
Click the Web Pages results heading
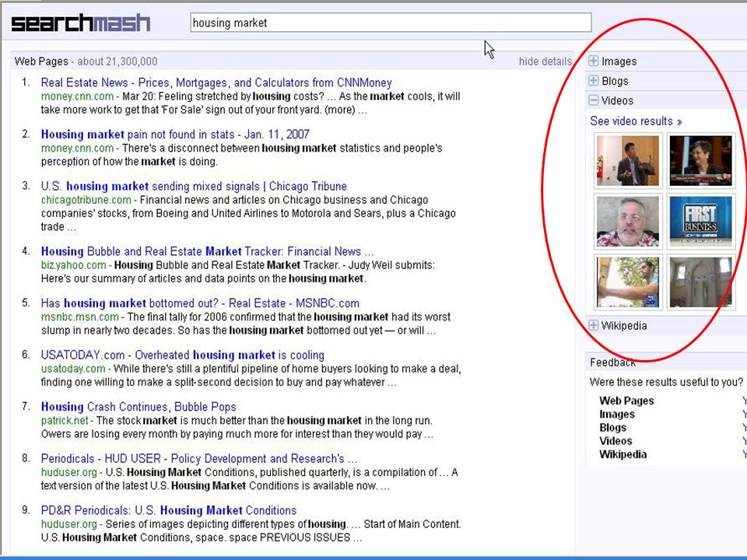41,61
